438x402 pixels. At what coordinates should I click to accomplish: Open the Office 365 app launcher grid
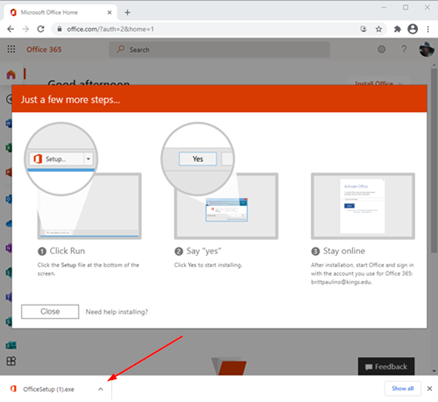(11, 49)
